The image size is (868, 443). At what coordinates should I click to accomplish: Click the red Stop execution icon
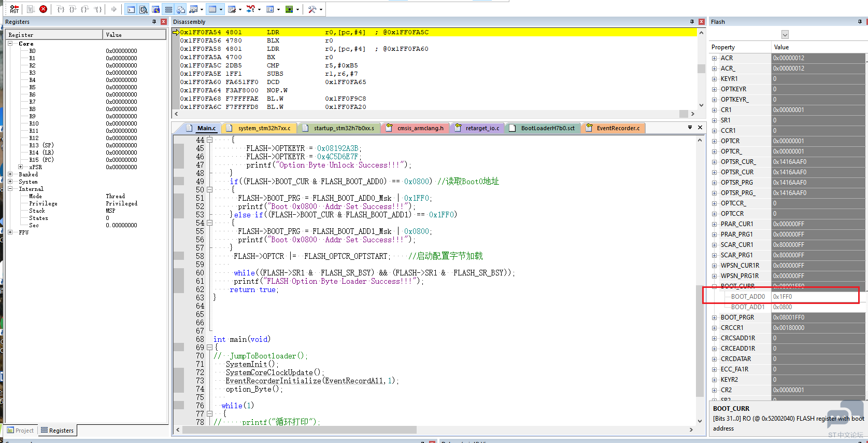44,9
